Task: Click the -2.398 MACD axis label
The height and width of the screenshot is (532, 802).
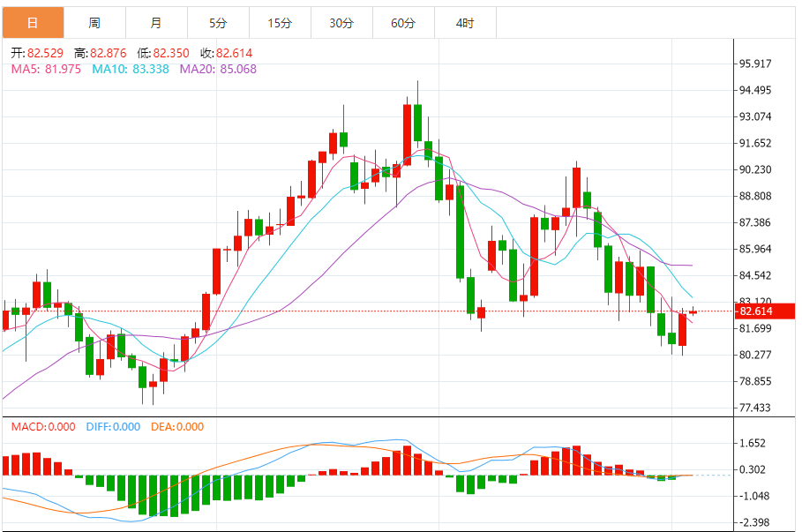Action: tap(753, 522)
